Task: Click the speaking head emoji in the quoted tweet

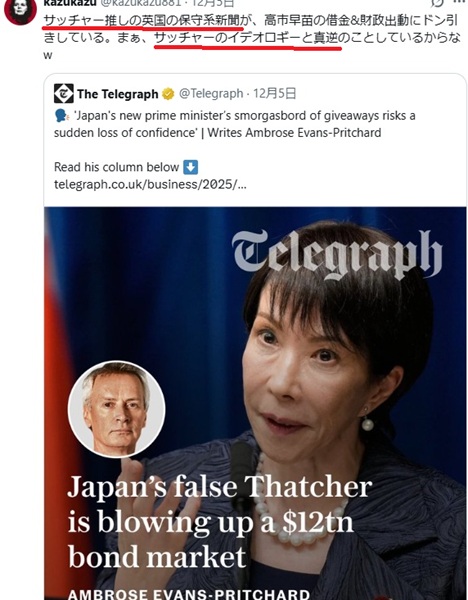Action: coord(62,116)
